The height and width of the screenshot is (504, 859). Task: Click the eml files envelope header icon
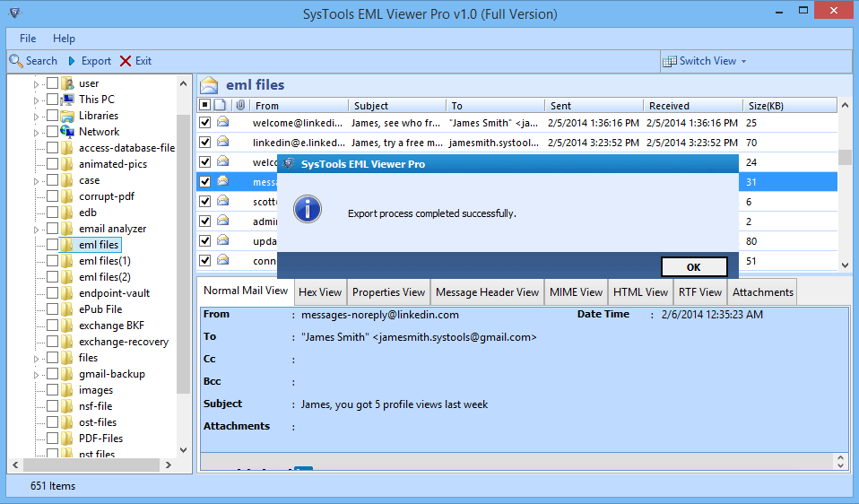pyautogui.click(x=209, y=85)
